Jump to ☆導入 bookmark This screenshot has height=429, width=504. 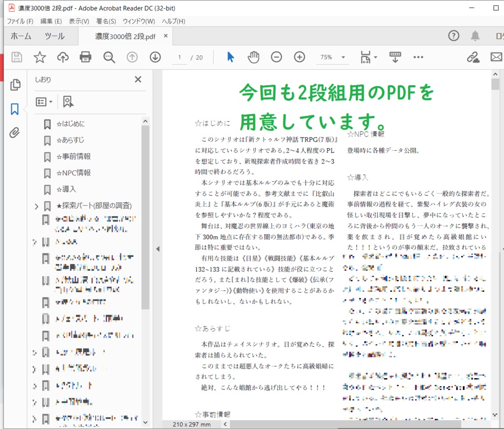click(66, 189)
